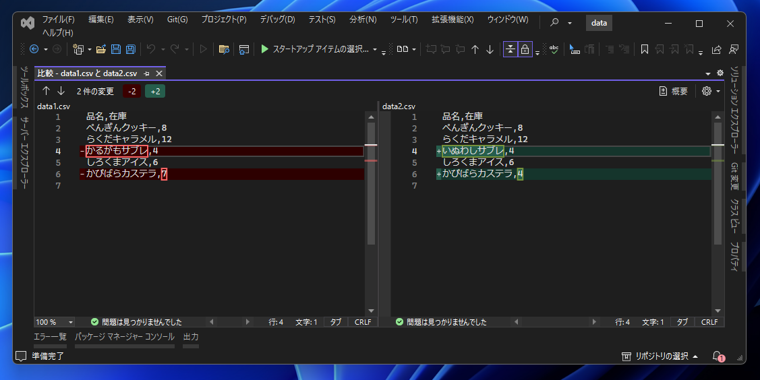The width and height of the screenshot is (760, 380).
Task: Close the 比較 data1.csv と data2.csv tab
Action: click(158, 74)
